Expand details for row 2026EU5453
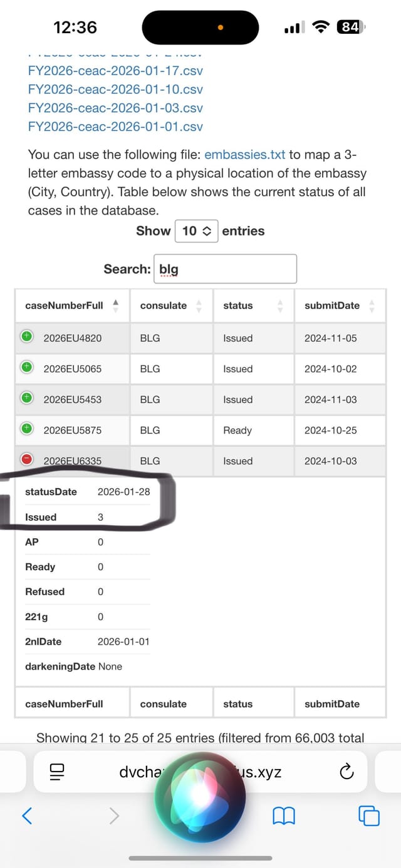Image resolution: width=401 pixels, height=868 pixels. 26,398
